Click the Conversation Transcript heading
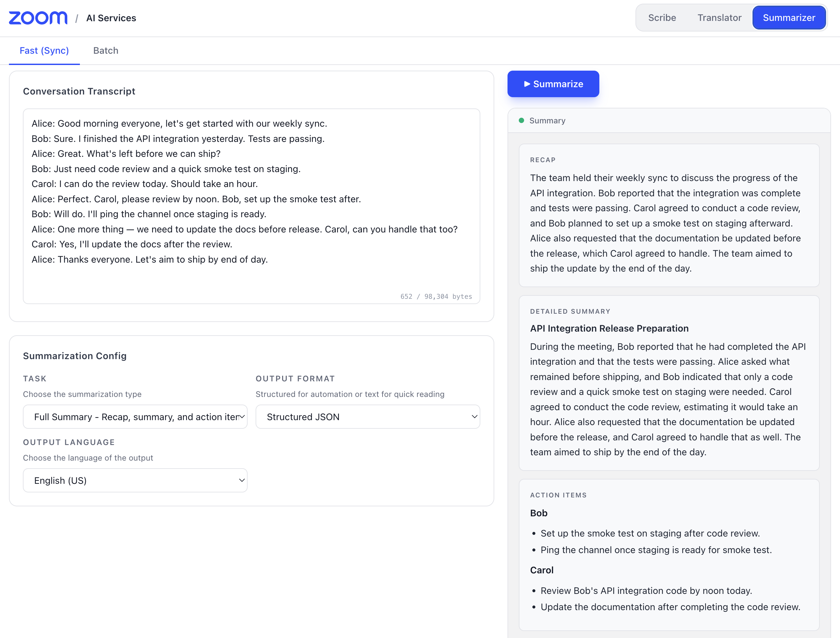The height and width of the screenshot is (638, 840). point(79,91)
